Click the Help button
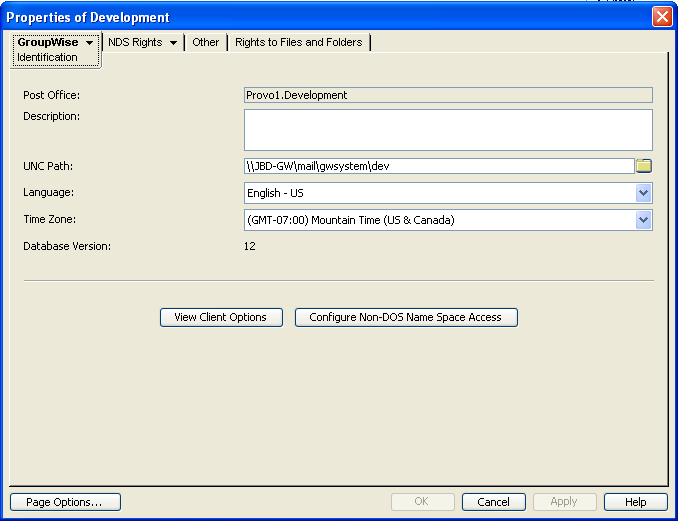Screen dimensions: 678x521 point(638,502)
